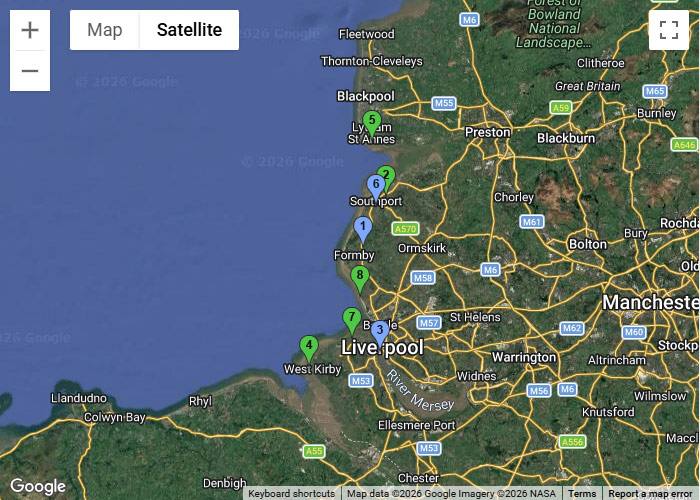Image resolution: width=700 pixels, height=500 pixels.
Task: Click the Bolton label
Action: (588, 244)
